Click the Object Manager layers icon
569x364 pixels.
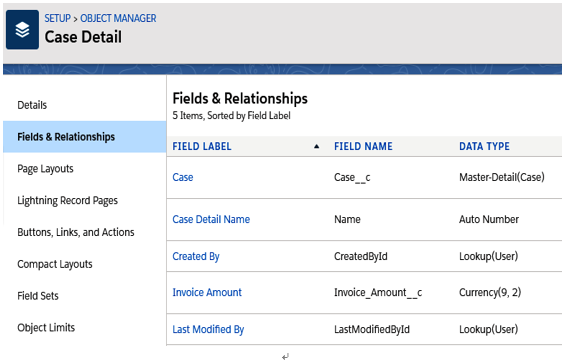22,30
